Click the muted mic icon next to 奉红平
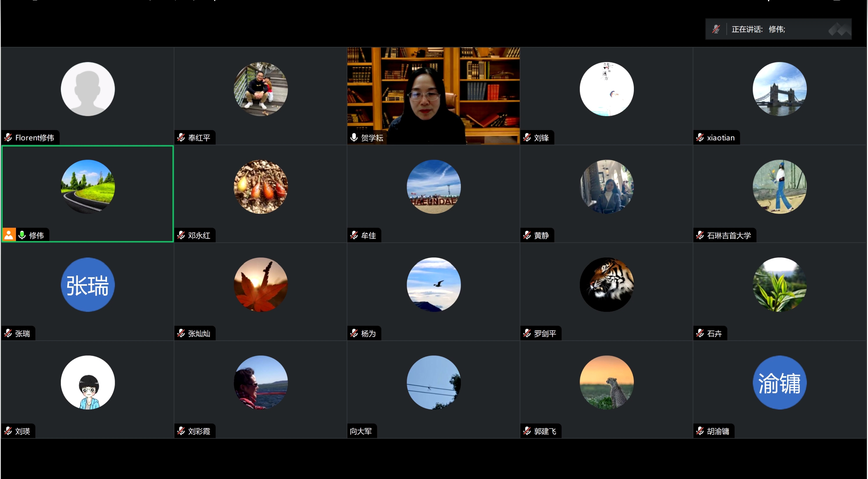Viewport: 868px width, 479px height. coord(181,138)
